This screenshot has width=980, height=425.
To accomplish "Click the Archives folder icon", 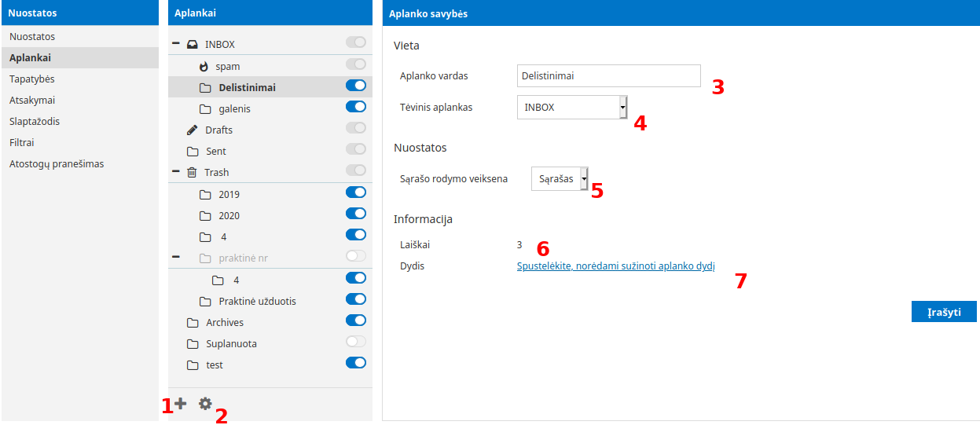I will tap(192, 323).
